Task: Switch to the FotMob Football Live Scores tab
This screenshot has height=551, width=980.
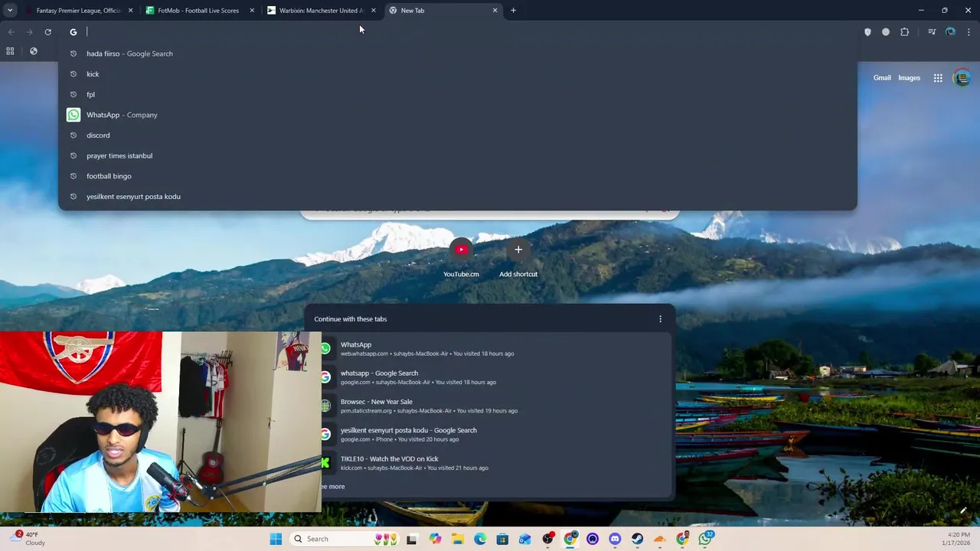Action: point(198,11)
